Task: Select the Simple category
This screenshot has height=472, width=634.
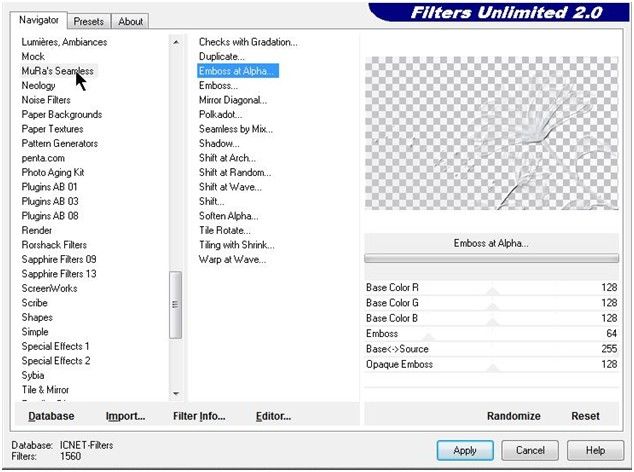Action: [35, 332]
